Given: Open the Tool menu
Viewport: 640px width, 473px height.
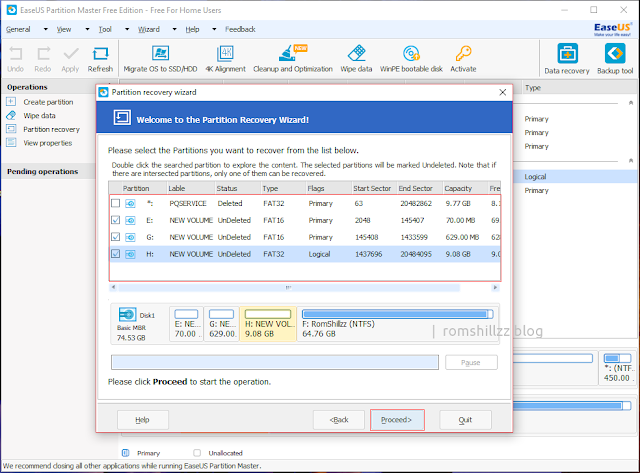Looking at the screenshot, I should pyautogui.click(x=105, y=29).
